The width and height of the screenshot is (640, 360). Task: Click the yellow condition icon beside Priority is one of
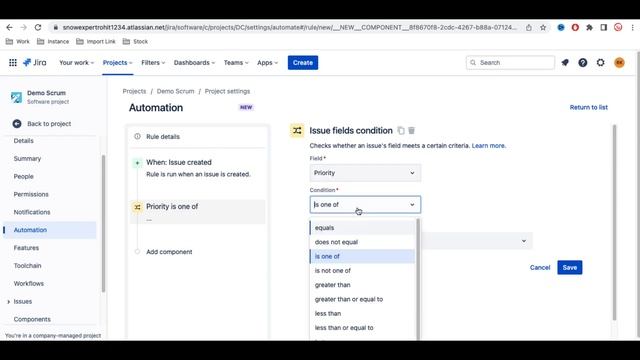click(x=138, y=207)
